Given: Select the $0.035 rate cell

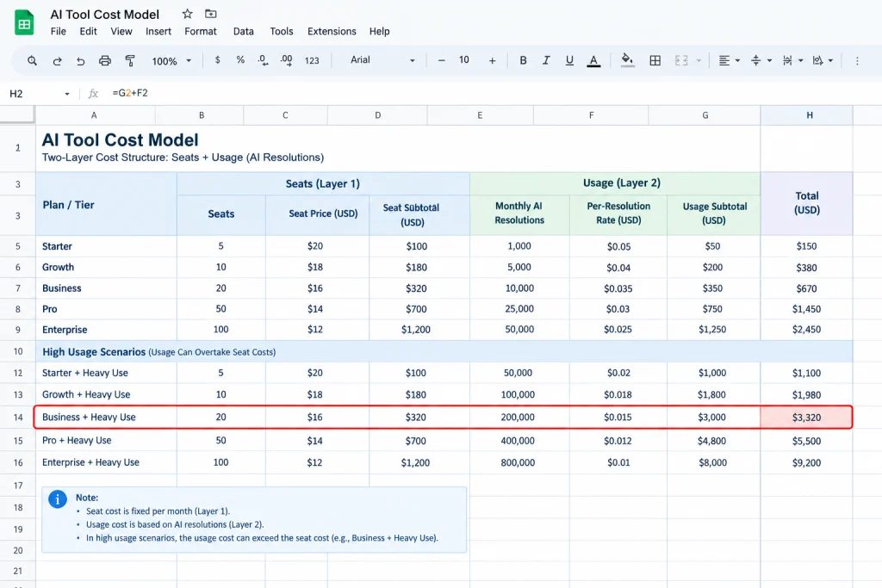Looking at the screenshot, I should 618,288.
